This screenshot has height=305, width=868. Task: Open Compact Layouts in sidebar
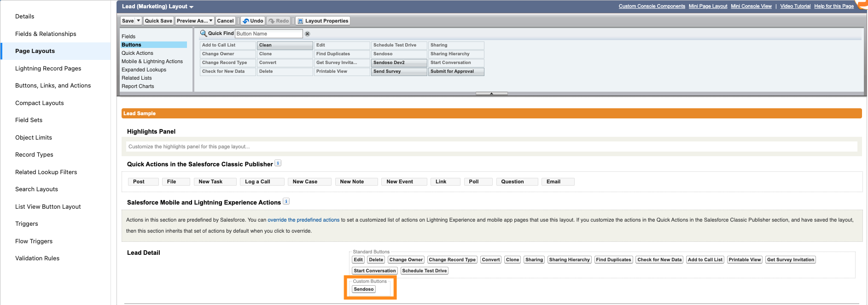[40, 103]
